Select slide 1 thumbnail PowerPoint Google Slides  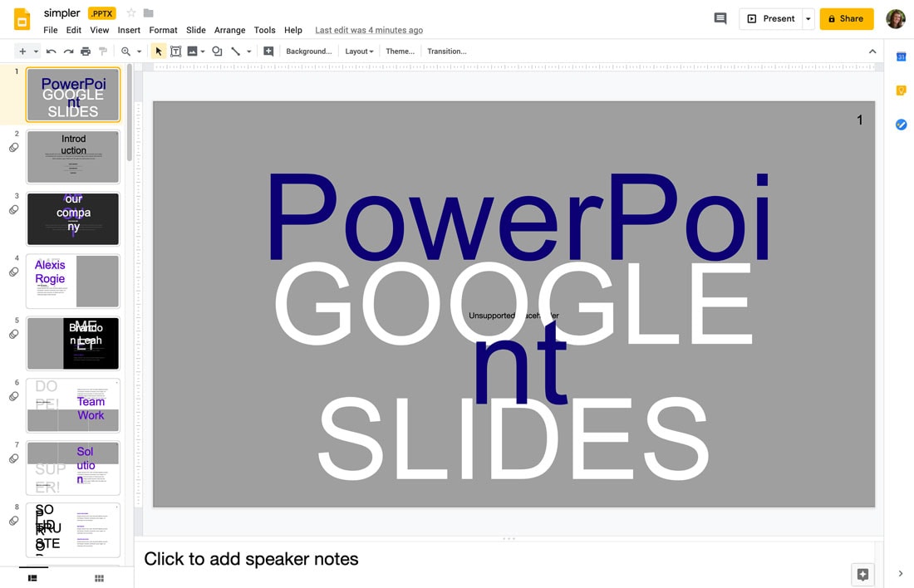pyautogui.click(x=73, y=95)
